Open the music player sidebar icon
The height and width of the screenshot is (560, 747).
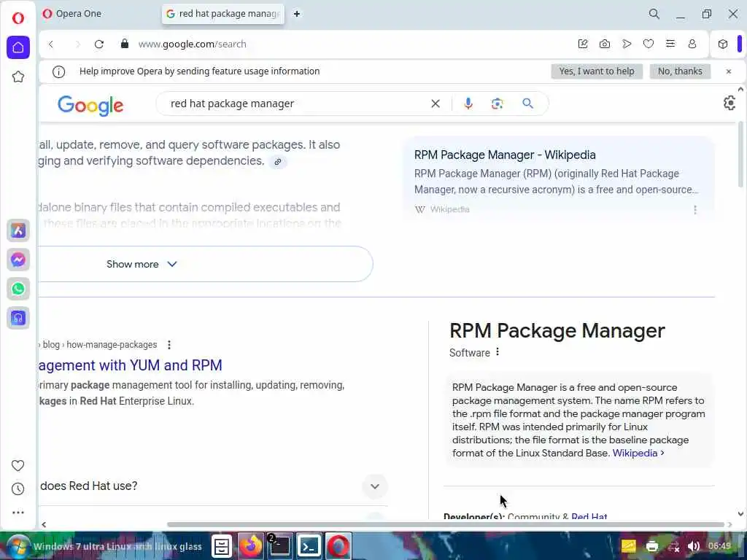[18, 318]
